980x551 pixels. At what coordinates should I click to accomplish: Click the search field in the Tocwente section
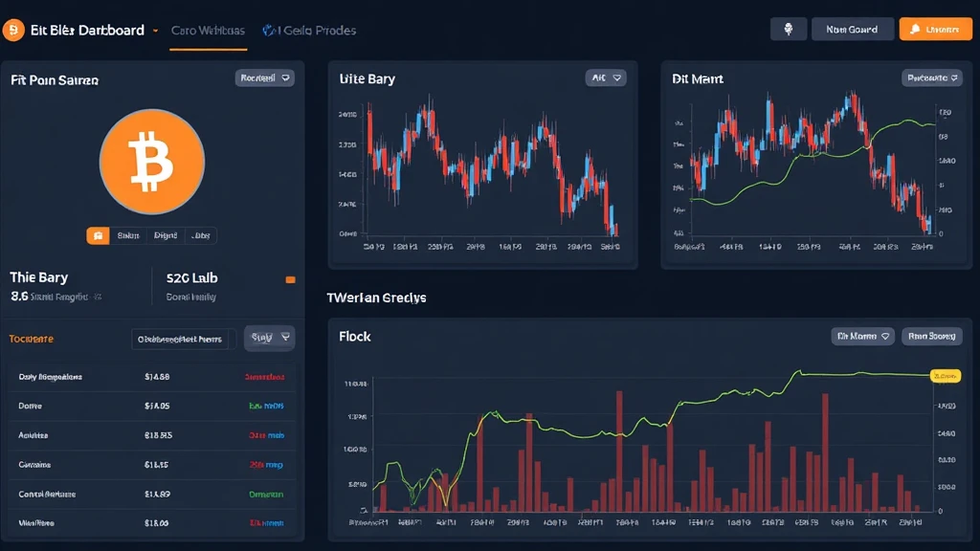coord(181,339)
